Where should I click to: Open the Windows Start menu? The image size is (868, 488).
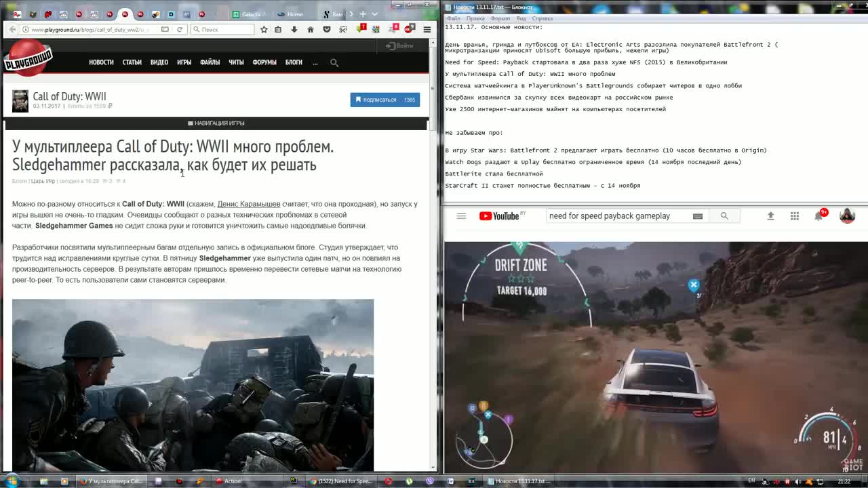pos(12,481)
